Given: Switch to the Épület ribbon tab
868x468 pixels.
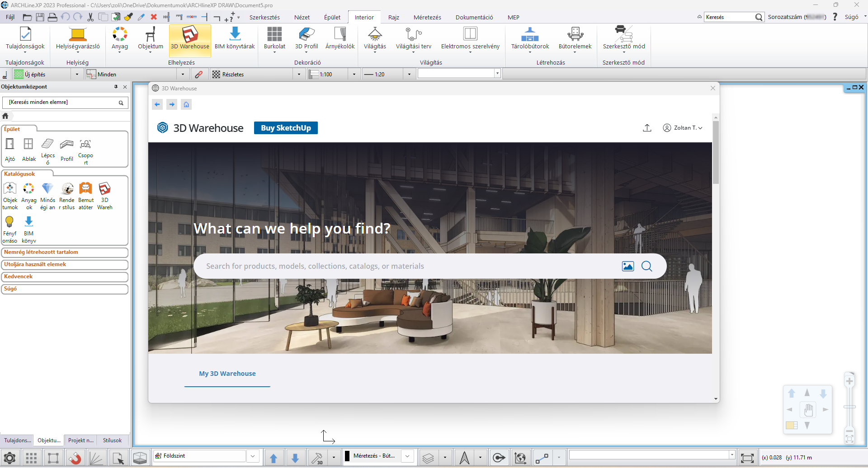Looking at the screenshot, I should pyautogui.click(x=332, y=17).
